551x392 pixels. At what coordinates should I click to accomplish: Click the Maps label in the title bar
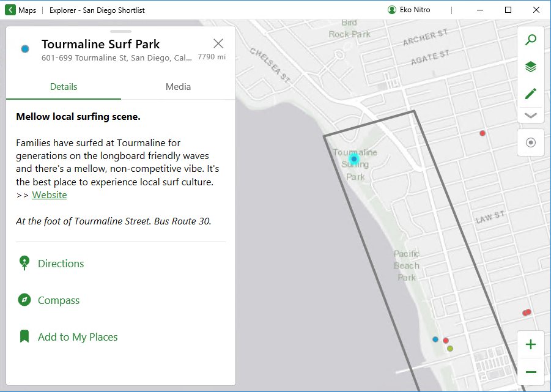(27, 10)
